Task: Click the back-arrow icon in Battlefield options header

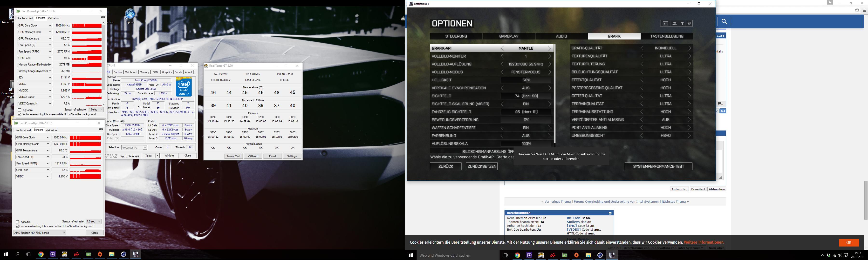Action: click(x=665, y=24)
